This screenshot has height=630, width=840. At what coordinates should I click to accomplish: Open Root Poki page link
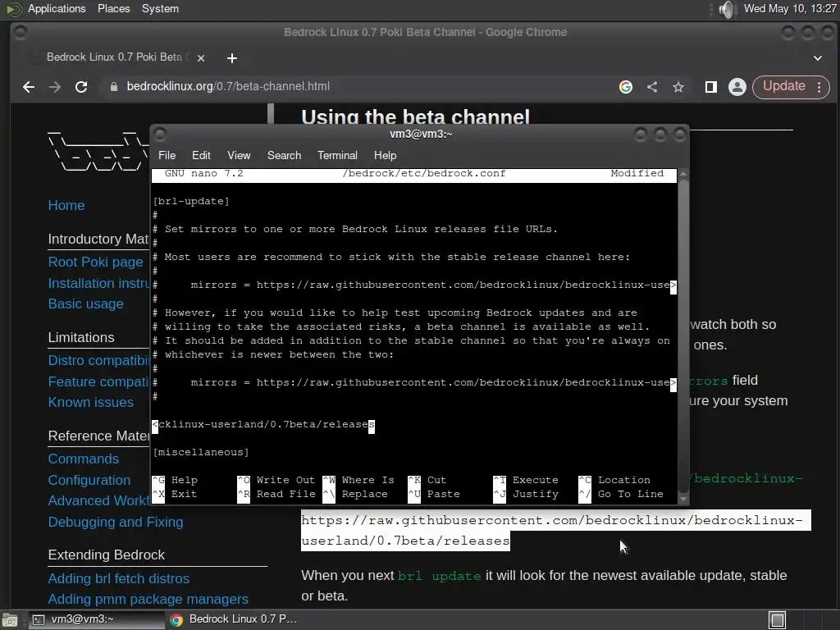pyautogui.click(x=95, y=262)
